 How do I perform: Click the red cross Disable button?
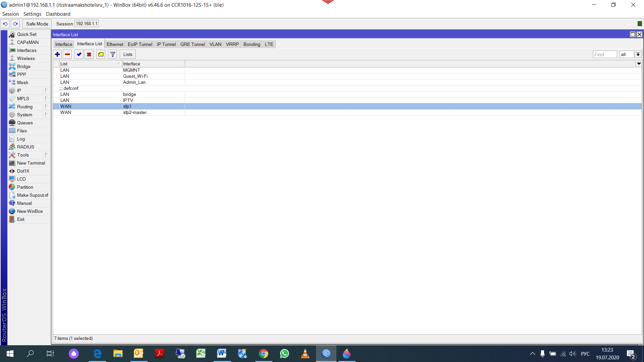89,54
